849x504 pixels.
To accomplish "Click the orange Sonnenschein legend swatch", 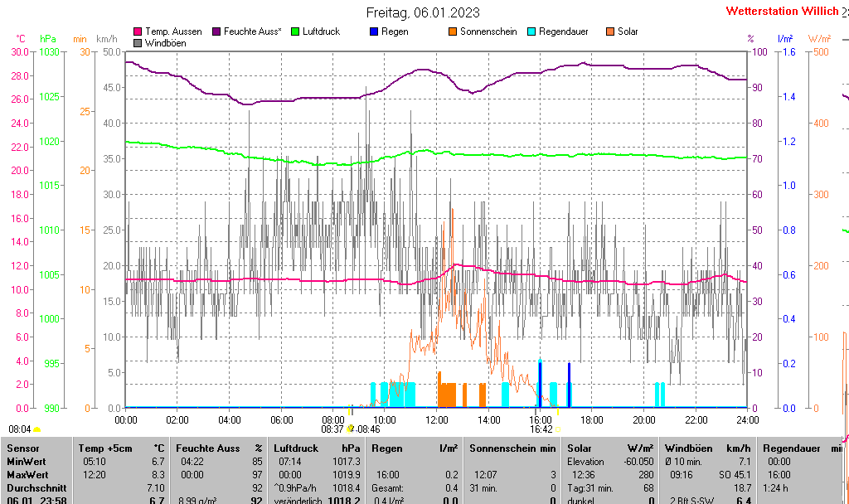I will (453, 31).
